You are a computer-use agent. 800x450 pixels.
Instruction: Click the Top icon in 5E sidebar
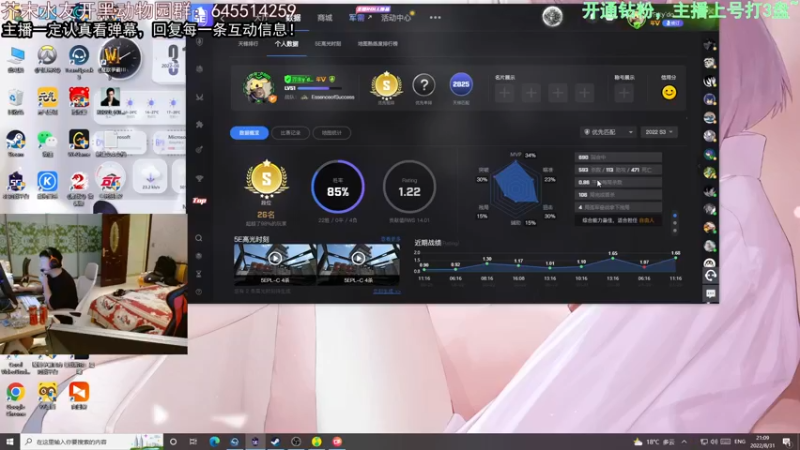pyautogui.click(x=199, y=201)
